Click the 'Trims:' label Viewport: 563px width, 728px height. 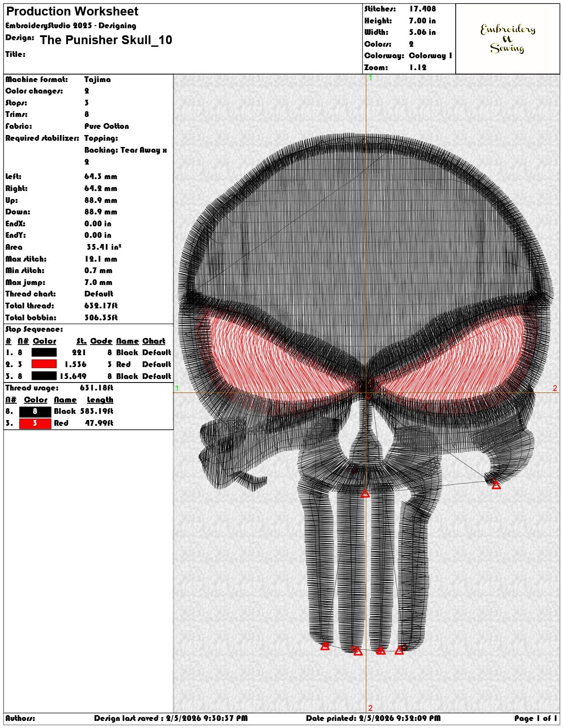tap(16, 114)
